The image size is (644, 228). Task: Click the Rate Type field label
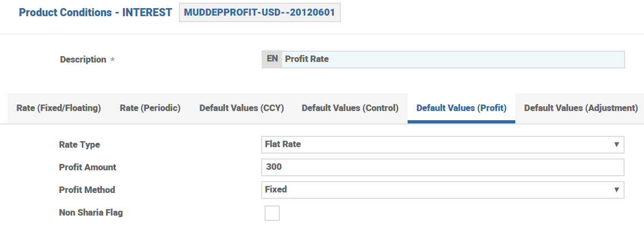point(79,144)
